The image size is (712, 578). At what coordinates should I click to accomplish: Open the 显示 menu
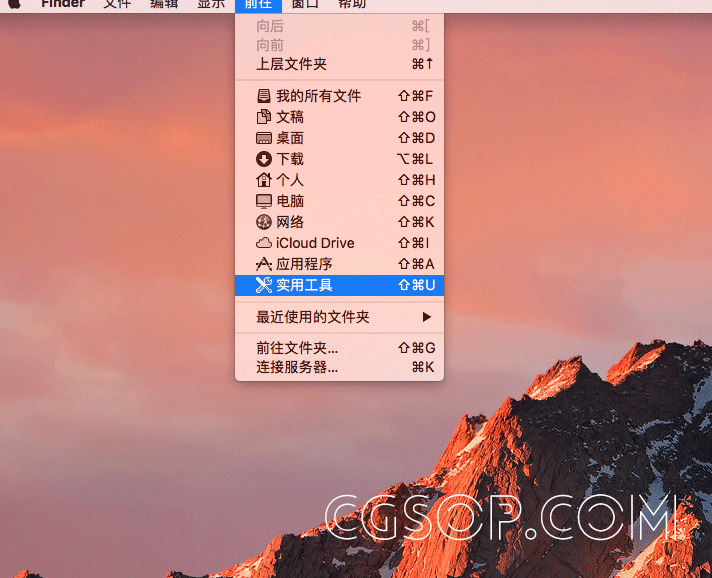click(211, 4)
